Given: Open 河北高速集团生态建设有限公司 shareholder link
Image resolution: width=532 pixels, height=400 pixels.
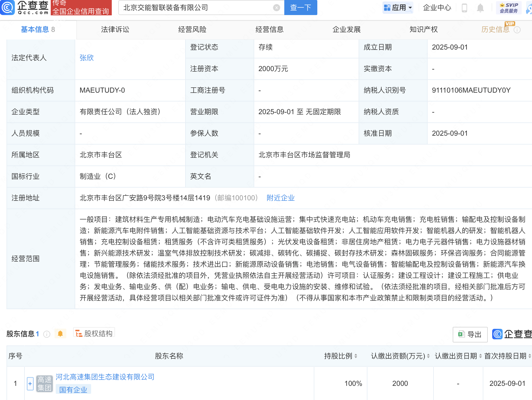Looking at the screenshot, I should point(105,377).
